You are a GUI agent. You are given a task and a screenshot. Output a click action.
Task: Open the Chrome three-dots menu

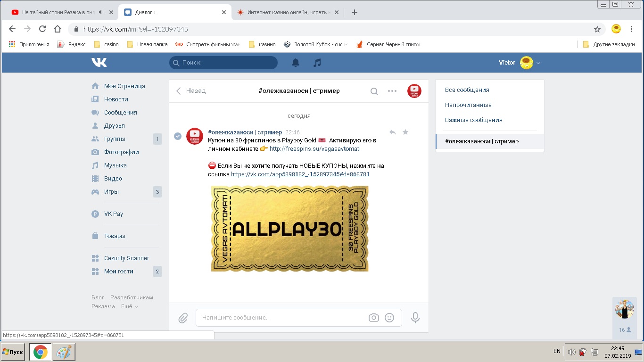coord(632,29)
